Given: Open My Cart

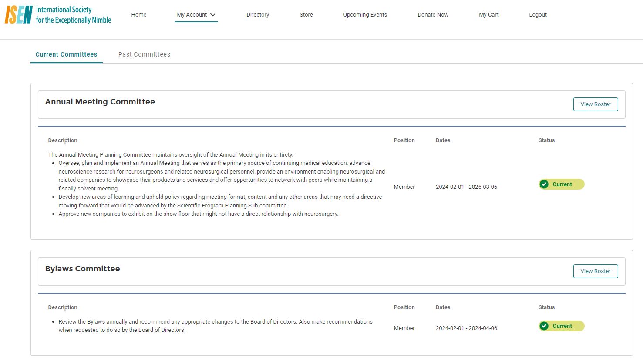Looking at the screenshot, I should [488, 15].
